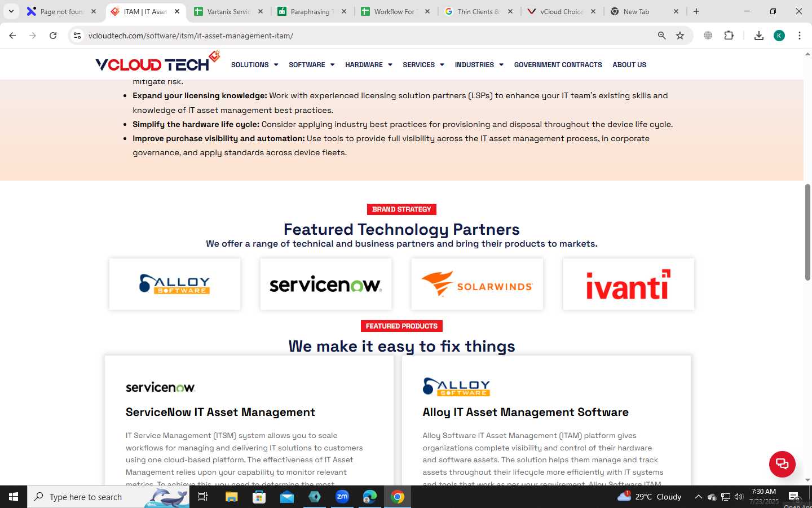This screenshot has height=508, width=812.
Task: Reload the current page
Action: 53,36
